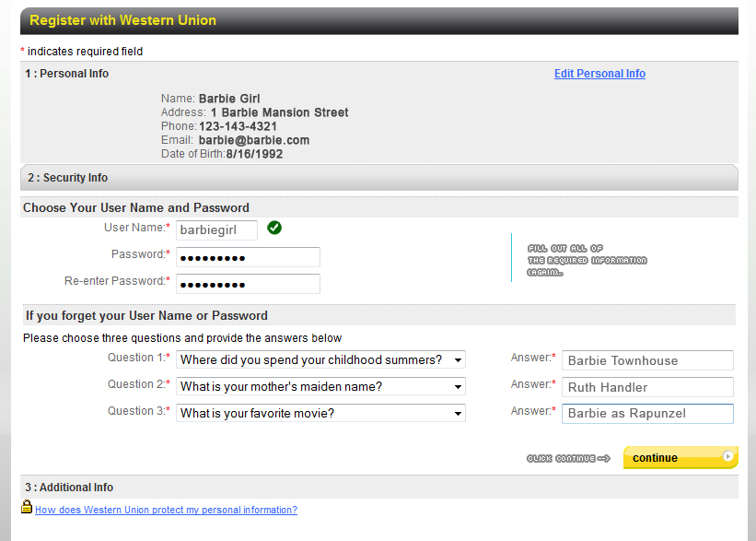Open the Edit Personal Info link
756x541 pixels.
pyautogui.click(x=599, y=74)
